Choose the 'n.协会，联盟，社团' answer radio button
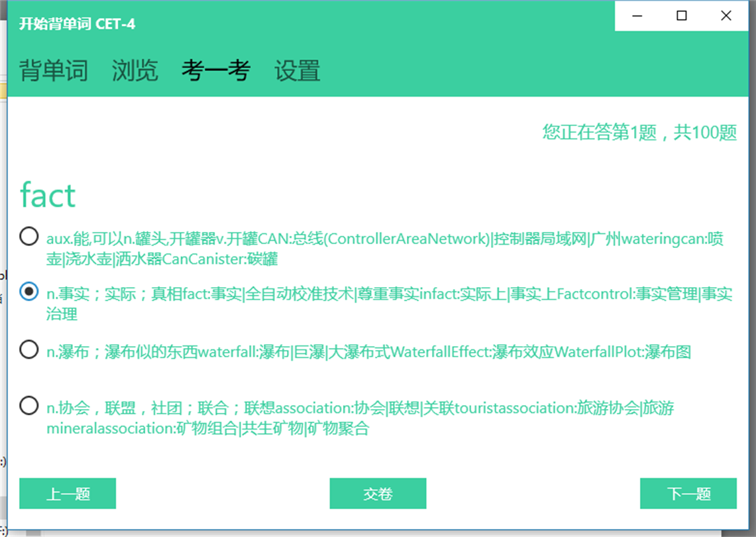The image size is (756, 537). point(29,405)
